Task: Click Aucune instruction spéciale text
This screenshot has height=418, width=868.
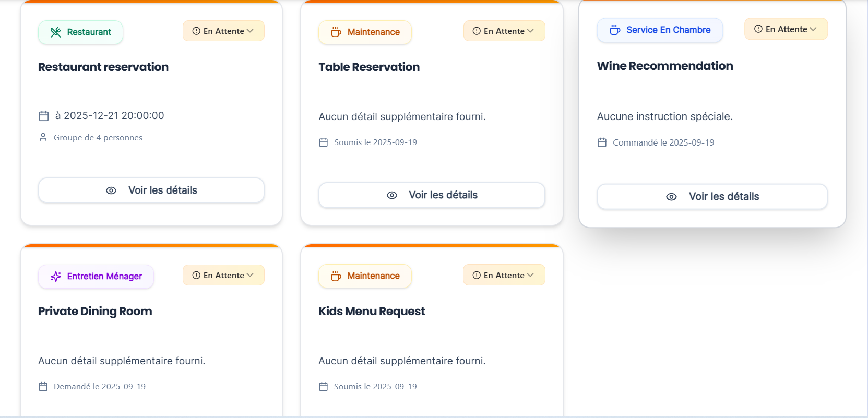Action: pos(665,117)
